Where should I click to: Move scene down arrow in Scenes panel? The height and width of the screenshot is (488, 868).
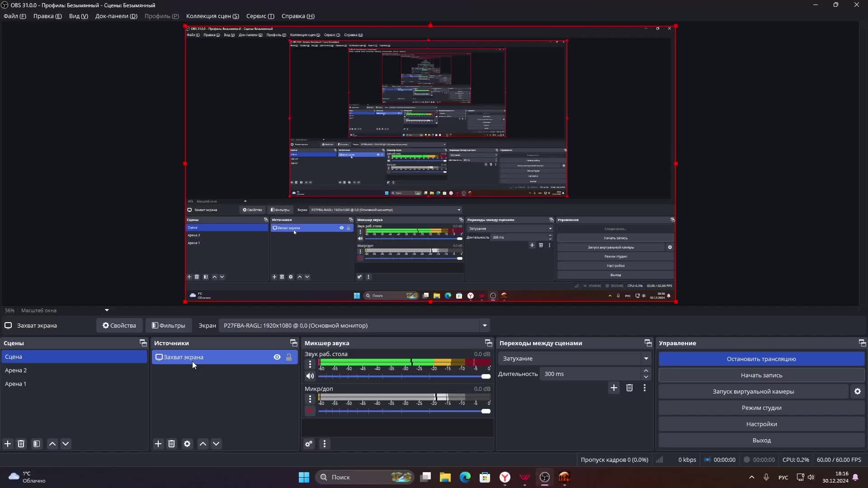click(x=66, y=444)
